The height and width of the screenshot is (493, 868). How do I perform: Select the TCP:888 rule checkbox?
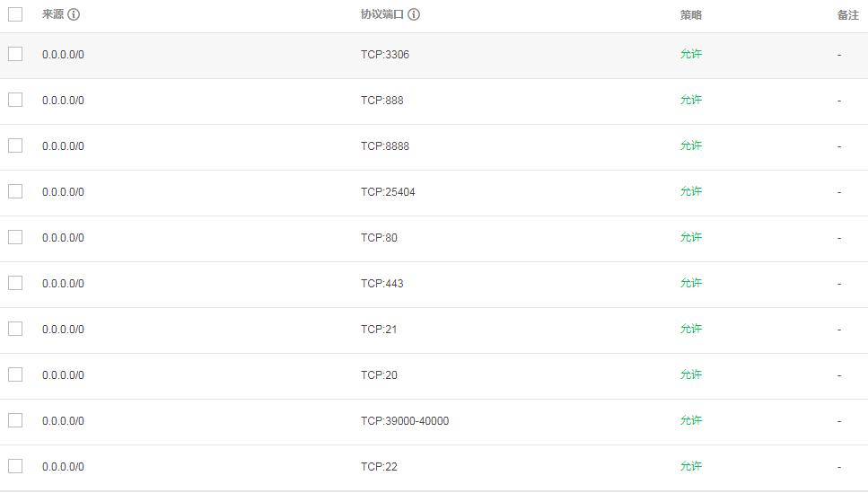[x=15, y=100]
